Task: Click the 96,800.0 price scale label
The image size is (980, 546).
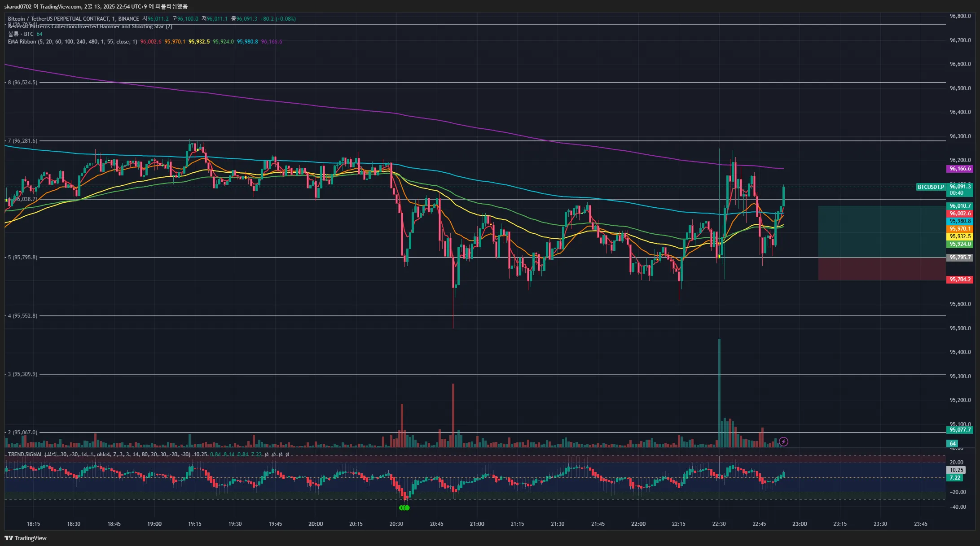Action: (960, 16)
